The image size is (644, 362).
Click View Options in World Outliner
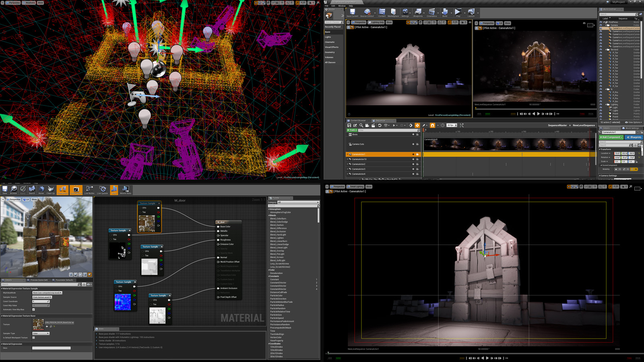click(x=633, y=122)
